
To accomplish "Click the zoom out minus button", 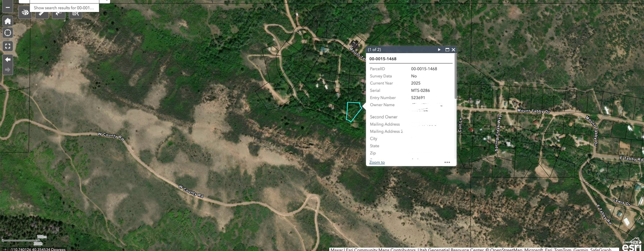I will click(8, 7).
